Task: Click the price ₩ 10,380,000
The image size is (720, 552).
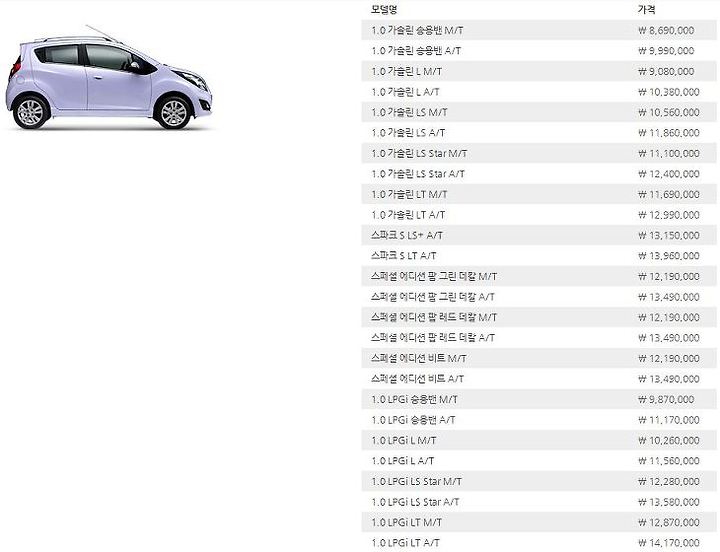Action: click(x=669, y=92)
